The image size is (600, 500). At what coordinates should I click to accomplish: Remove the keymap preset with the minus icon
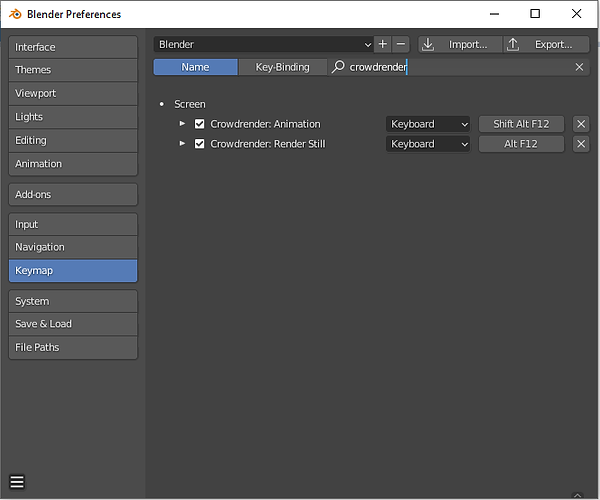click(401, 44)
